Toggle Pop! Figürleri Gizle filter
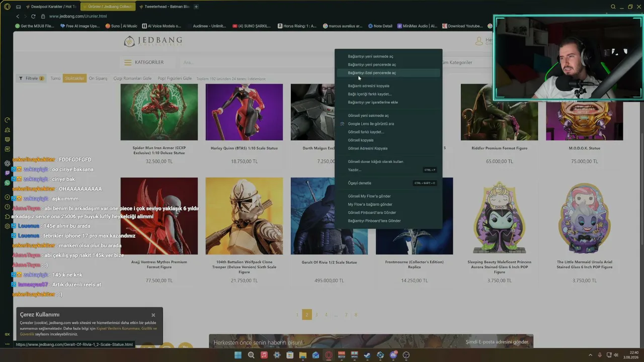 [x=175, y=78]
